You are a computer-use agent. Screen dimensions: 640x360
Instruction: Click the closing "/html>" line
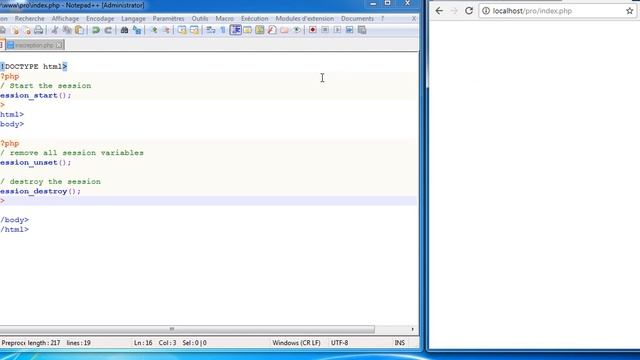[14, 229]
